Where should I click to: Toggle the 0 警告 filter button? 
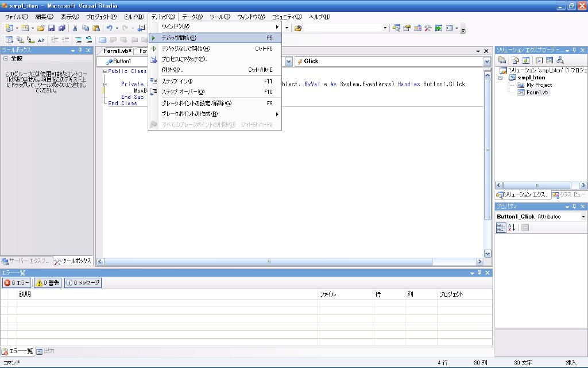48,283
